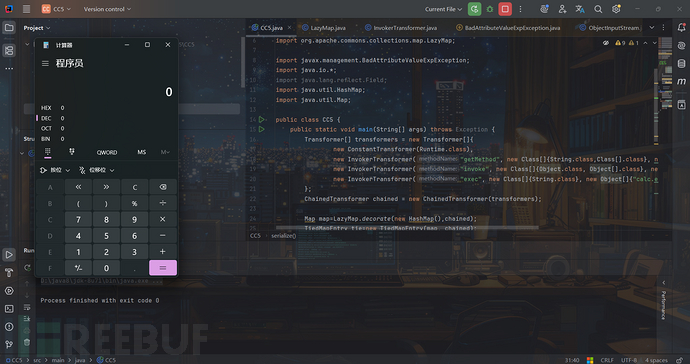Open the Database tool window icon

coord(682,64)
